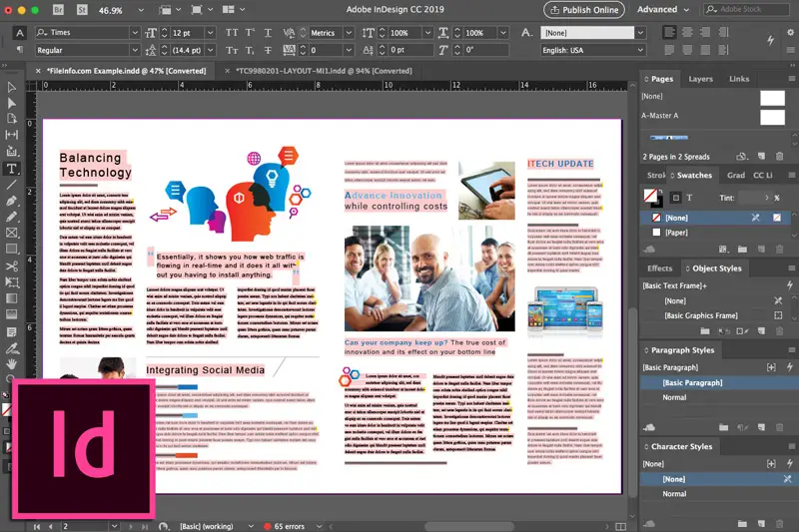Click the Publish Online button
Screen dimensions: 799x532
coord(583,10)
